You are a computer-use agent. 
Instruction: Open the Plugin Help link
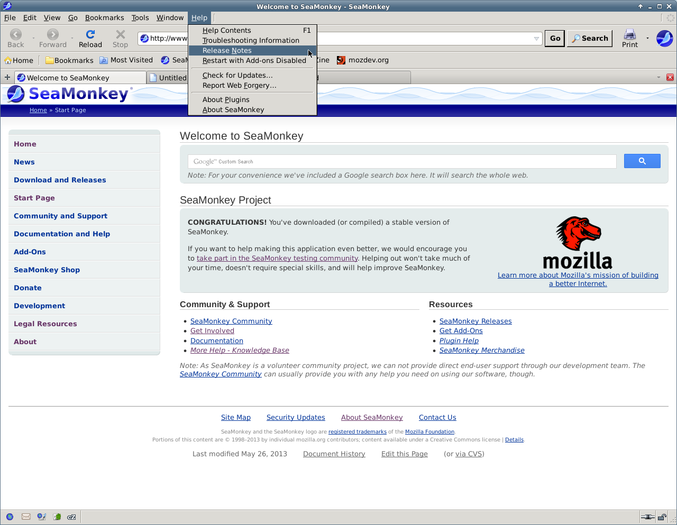click(x=459, y=341)
